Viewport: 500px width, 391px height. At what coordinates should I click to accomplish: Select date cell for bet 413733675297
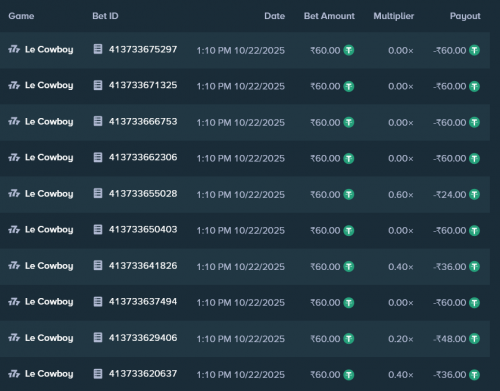coord(241,51)
